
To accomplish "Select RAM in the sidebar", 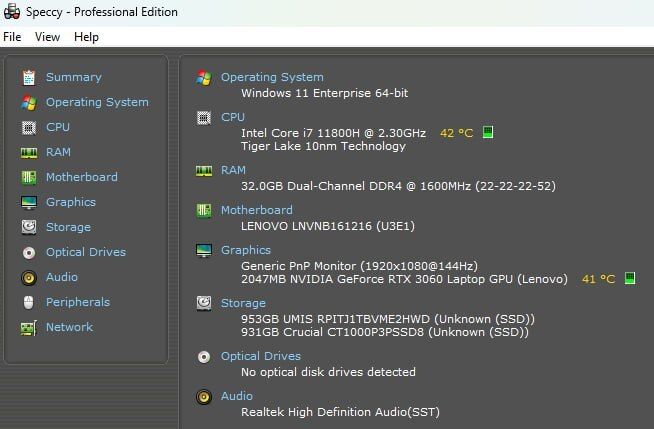I will [58, 152].
